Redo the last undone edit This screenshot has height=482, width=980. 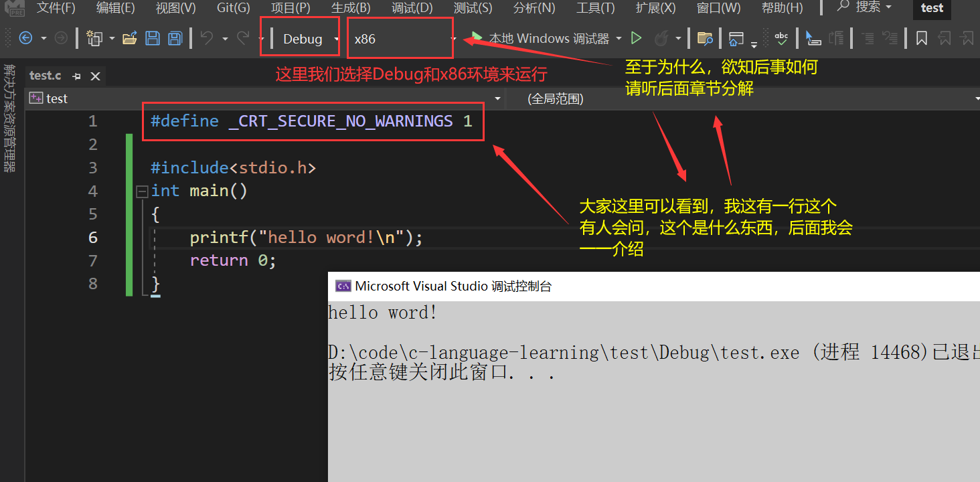click(243, 39)
